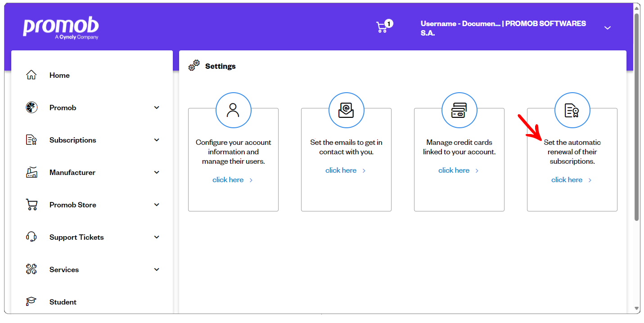
Task: Click the Settings heading text
Action: tap(221, 66)
